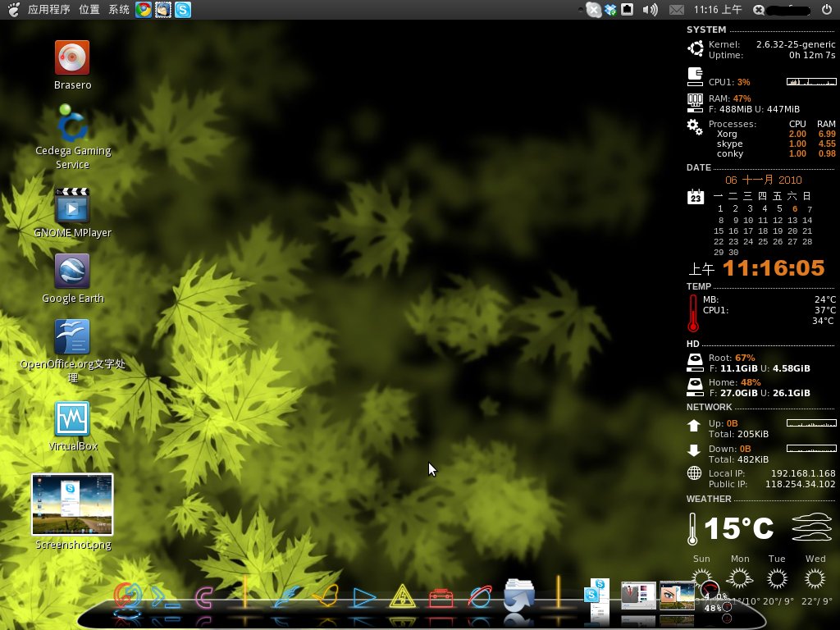This screenshot has height=630, width=840.
Task: Click the large orange 11:16:05 clock readout
Action: [x=773, y=268]
